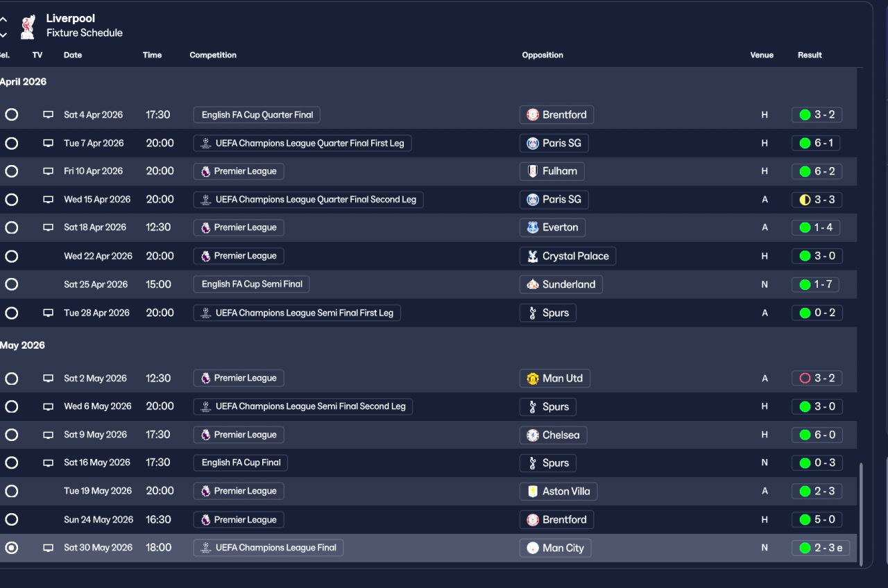
Task: Click the Crystal Palace club badge
Action: 533,256
